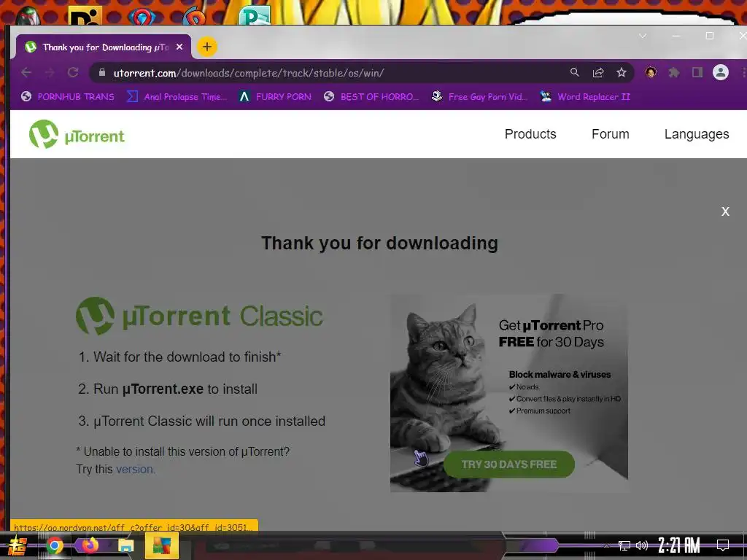Click the 2:21 AM clock

point(679,545)
